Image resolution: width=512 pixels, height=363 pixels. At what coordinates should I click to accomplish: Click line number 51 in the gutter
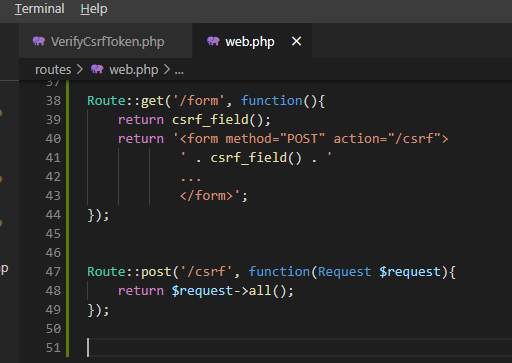coord(53,348)
